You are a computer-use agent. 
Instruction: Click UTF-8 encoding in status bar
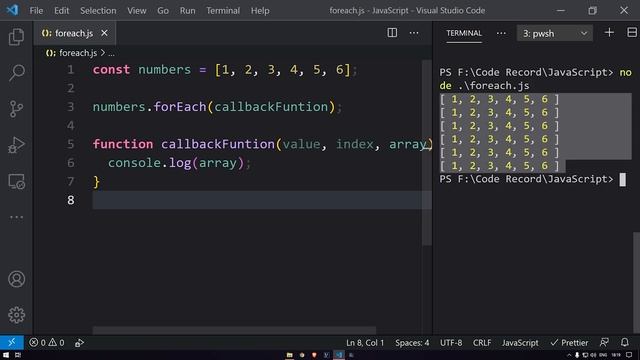point(451,343)
